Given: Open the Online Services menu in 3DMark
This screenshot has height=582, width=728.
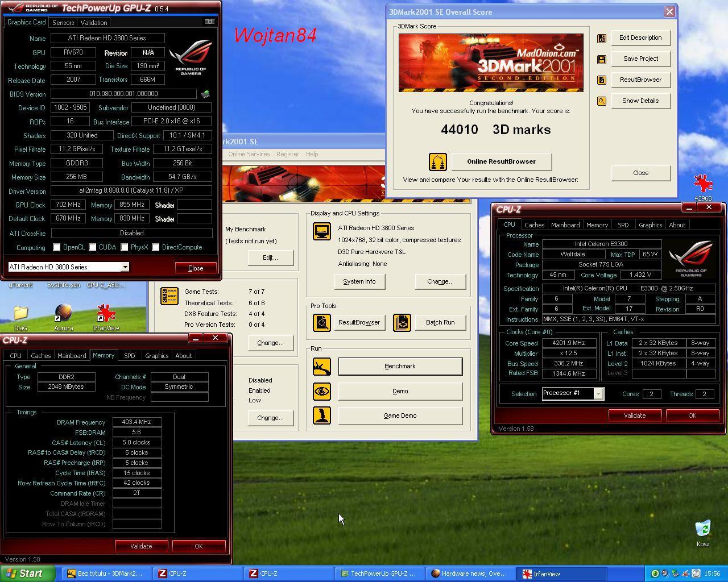Looking at the screenshot, I should 249,154.
